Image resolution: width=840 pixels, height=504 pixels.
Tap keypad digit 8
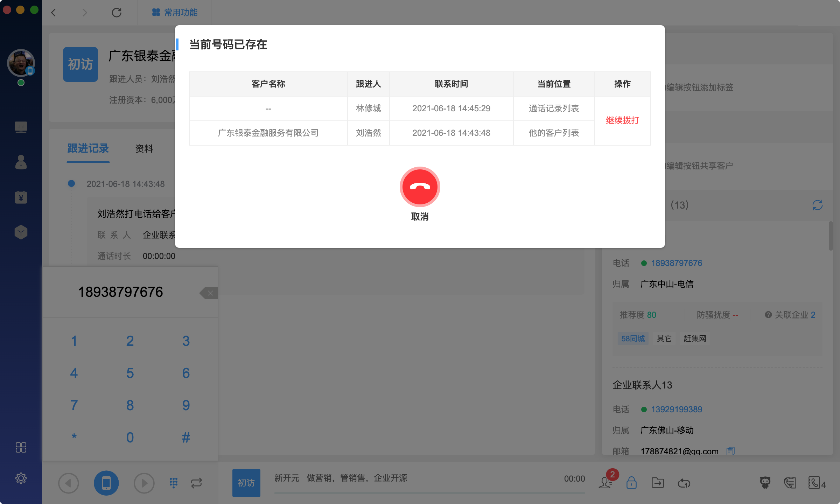[x=130, y=405]
